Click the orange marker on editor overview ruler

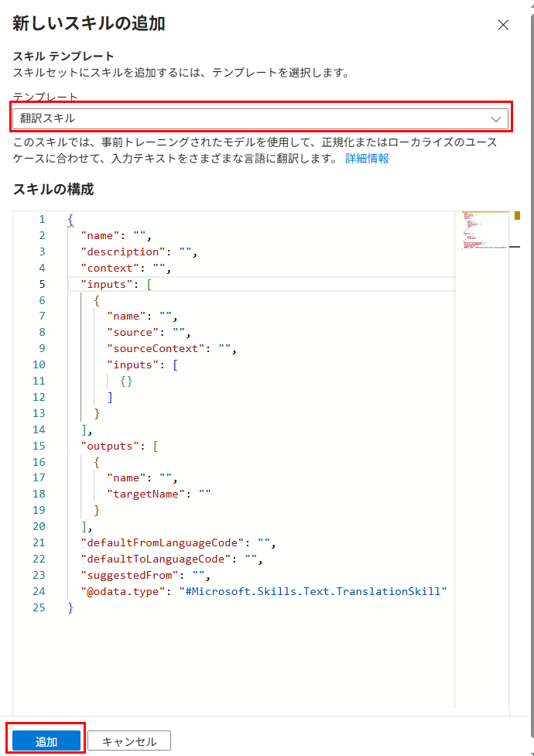click(x=517, y=215)
